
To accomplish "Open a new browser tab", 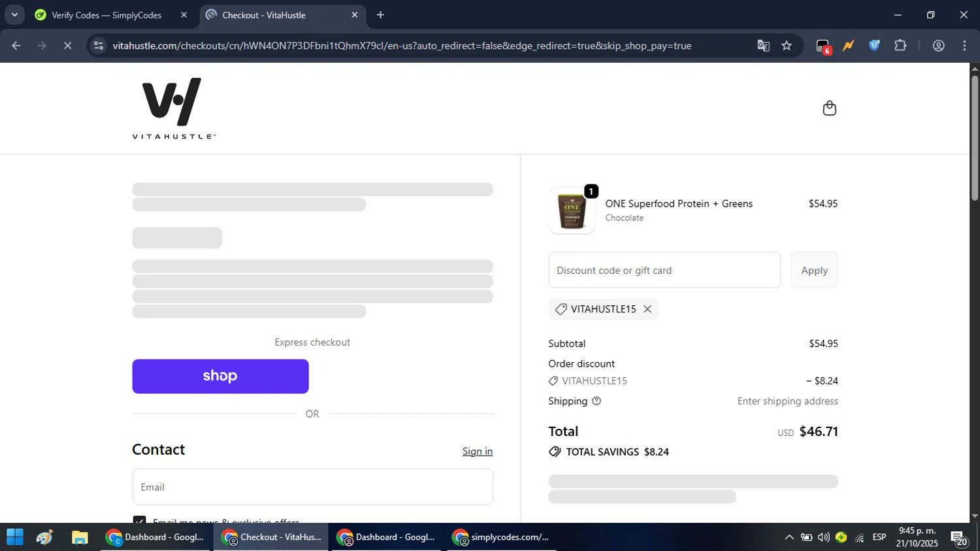I will click(x=380, y=15).
